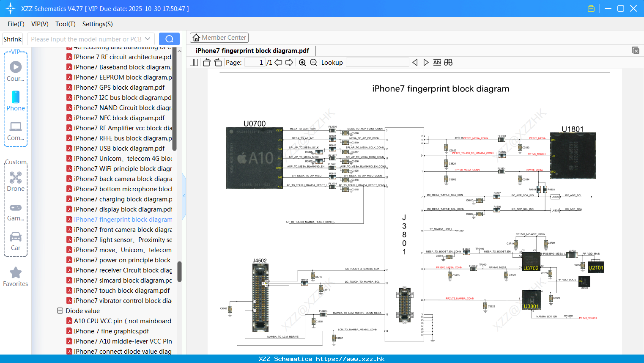Zoom in on the PDF
Viewport: 644px width, 363px height.
[302, 63]
